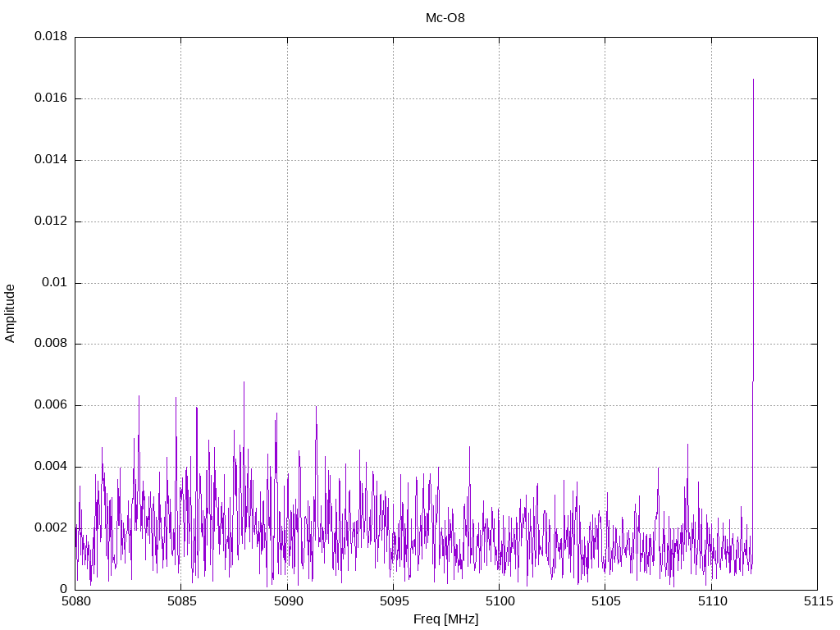Click the 0.012 y-axis tick label
Image resolution: width=840 pixels, height=630 pixels.
point(50,221)
